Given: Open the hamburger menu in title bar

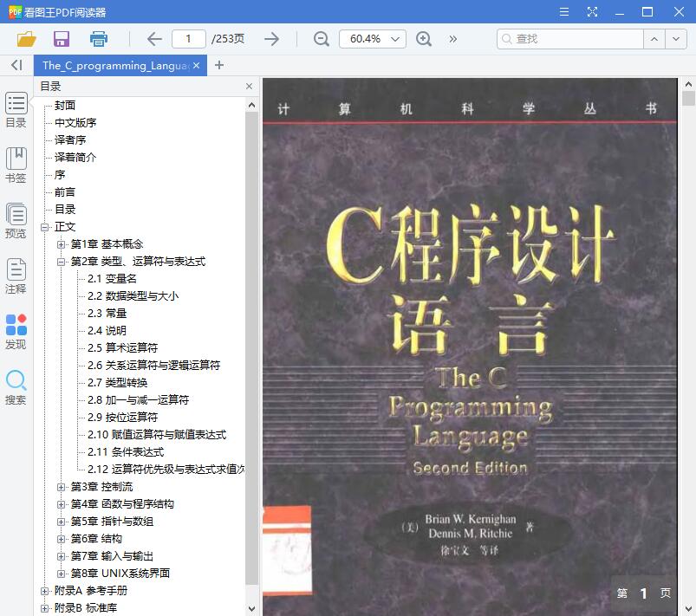Looking at the screenshot, I should (x=563, y=11).
